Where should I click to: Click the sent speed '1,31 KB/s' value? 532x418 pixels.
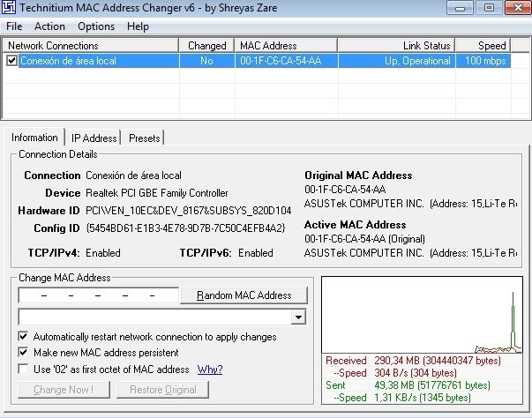pos(423,398)
